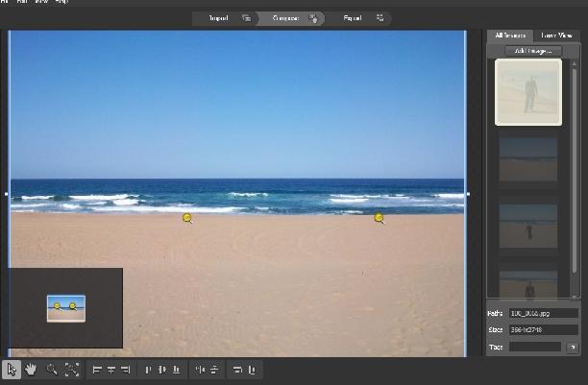
Task: Go to the Import step
Action: coord(225,18)
